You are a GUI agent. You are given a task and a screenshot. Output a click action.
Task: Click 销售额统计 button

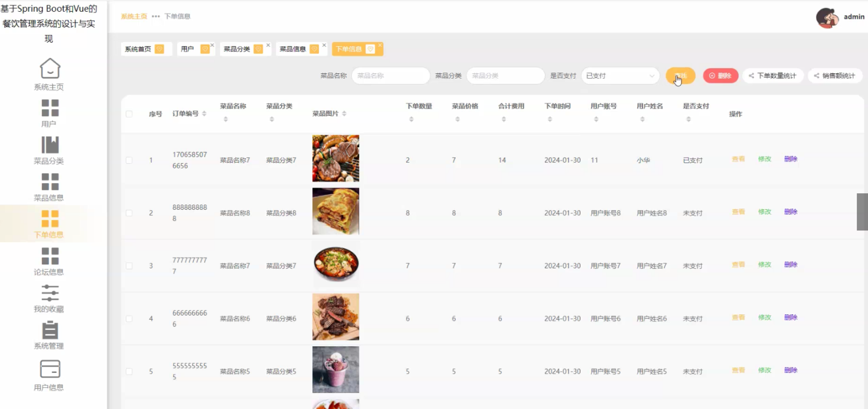(835, 76)
